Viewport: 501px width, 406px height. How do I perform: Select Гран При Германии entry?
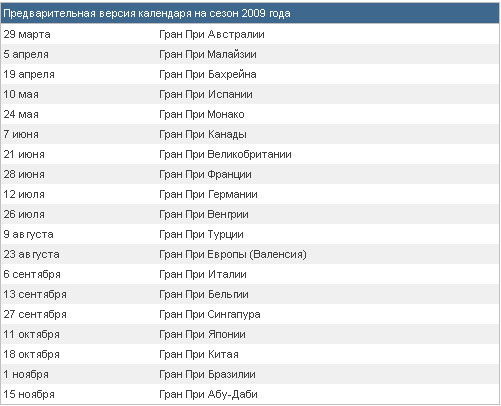[x=208, y=194]
